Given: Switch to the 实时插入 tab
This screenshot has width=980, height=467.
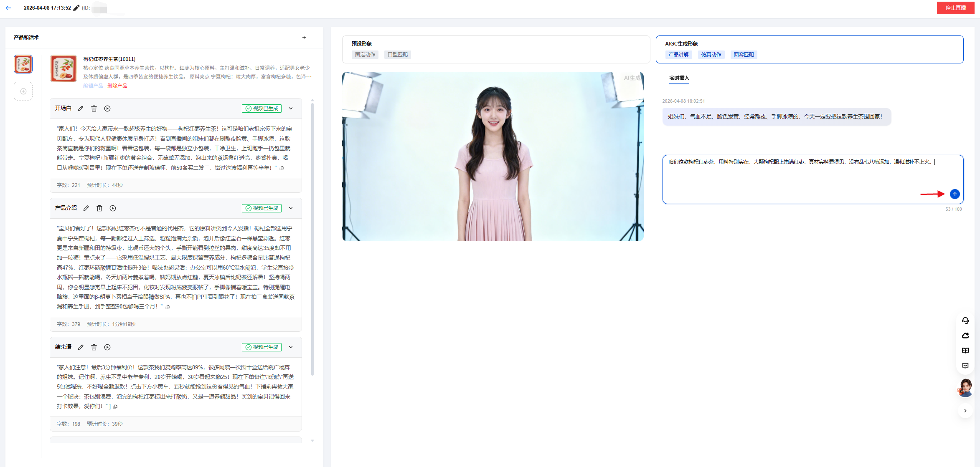Looking at the screenshot, I should 679,78.
